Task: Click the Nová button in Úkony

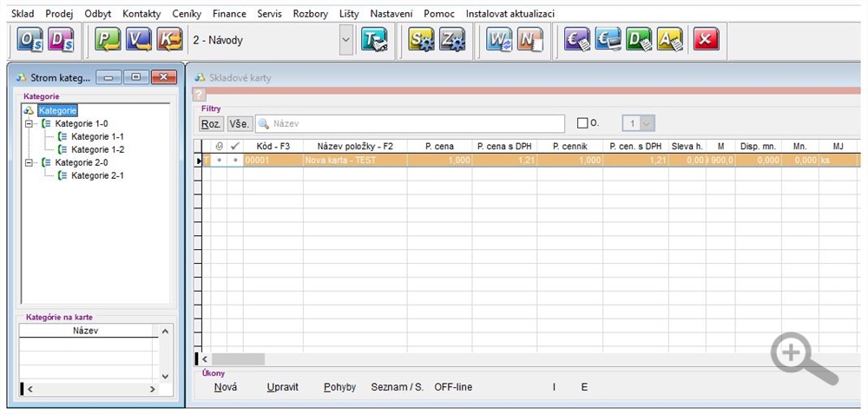Action: tap(226, 387)
